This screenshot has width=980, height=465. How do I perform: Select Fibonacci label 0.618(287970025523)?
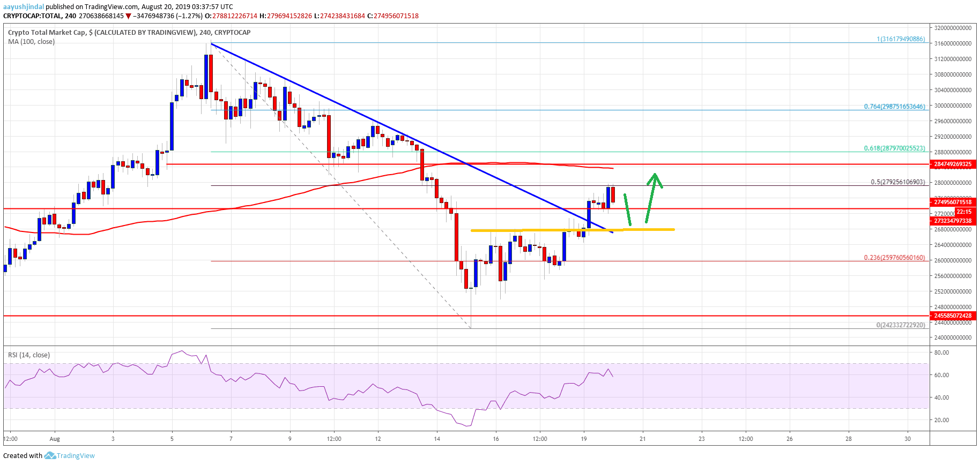894,148
